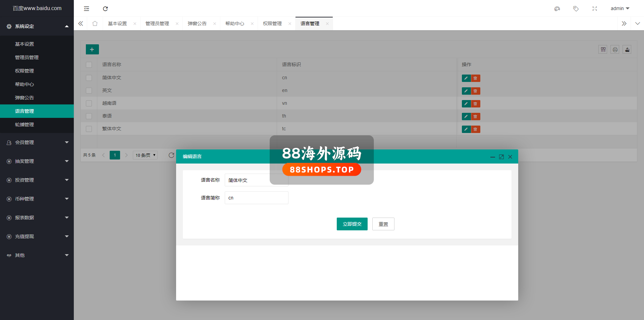Select 轮播管理 in the sidebar
The image size is (644, 320).
coord(24,125)
